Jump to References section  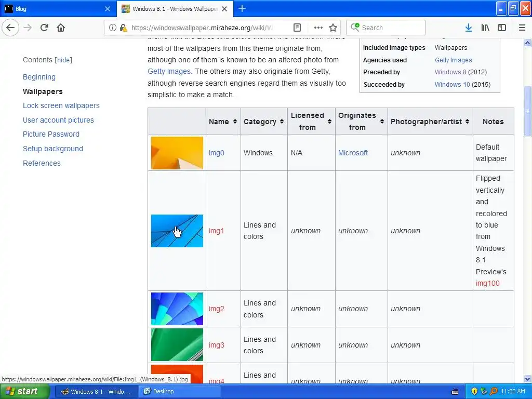click(42, 163)
